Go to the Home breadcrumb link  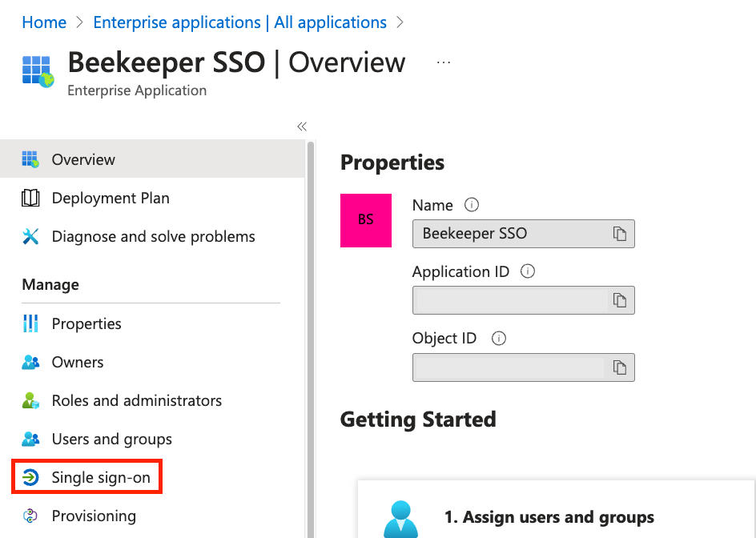click(44, 22)
